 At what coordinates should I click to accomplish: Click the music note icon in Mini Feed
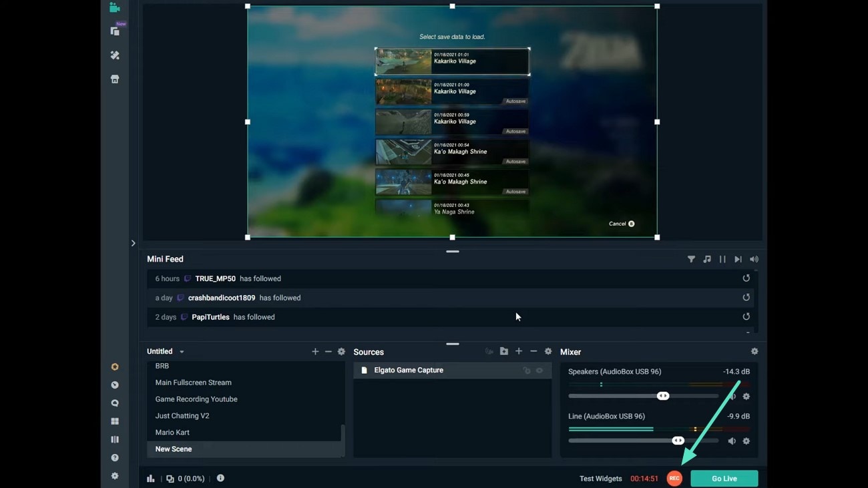click(x=707, y=259)
